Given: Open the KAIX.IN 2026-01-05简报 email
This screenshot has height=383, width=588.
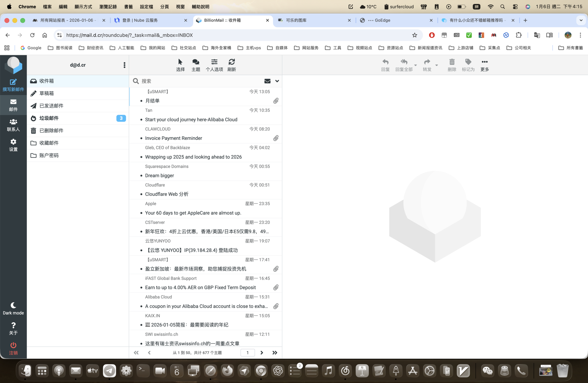Looking at the screenshot, I should coord(205,320).
